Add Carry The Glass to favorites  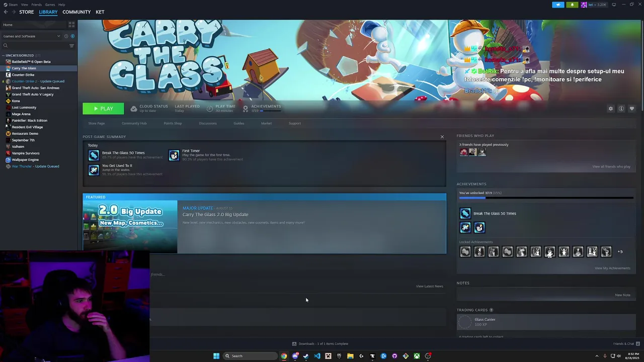(x=632, y=109)
